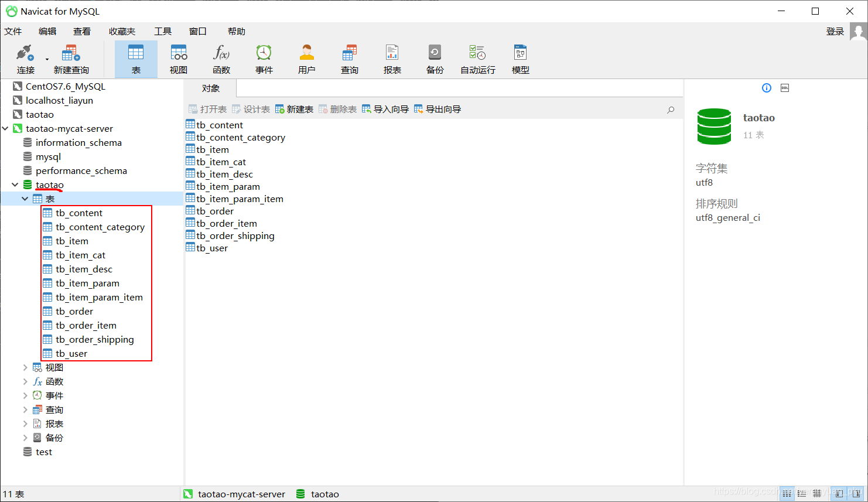Switch to ER diagram view in status bar

click(817, 493)
